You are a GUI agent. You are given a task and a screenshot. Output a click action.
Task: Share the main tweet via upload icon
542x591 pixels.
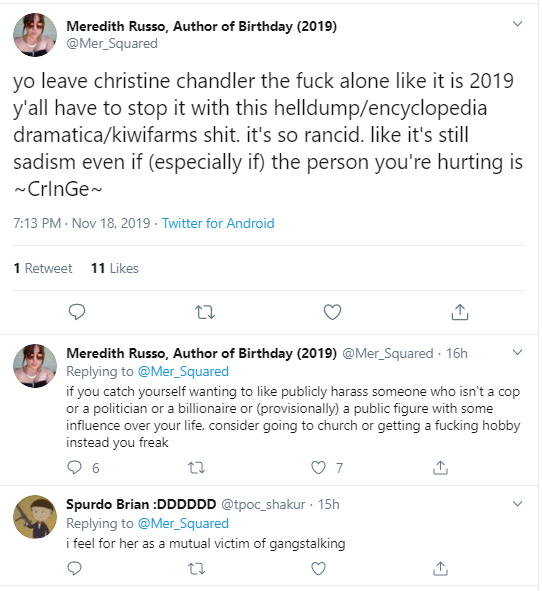tap(460, 312)
